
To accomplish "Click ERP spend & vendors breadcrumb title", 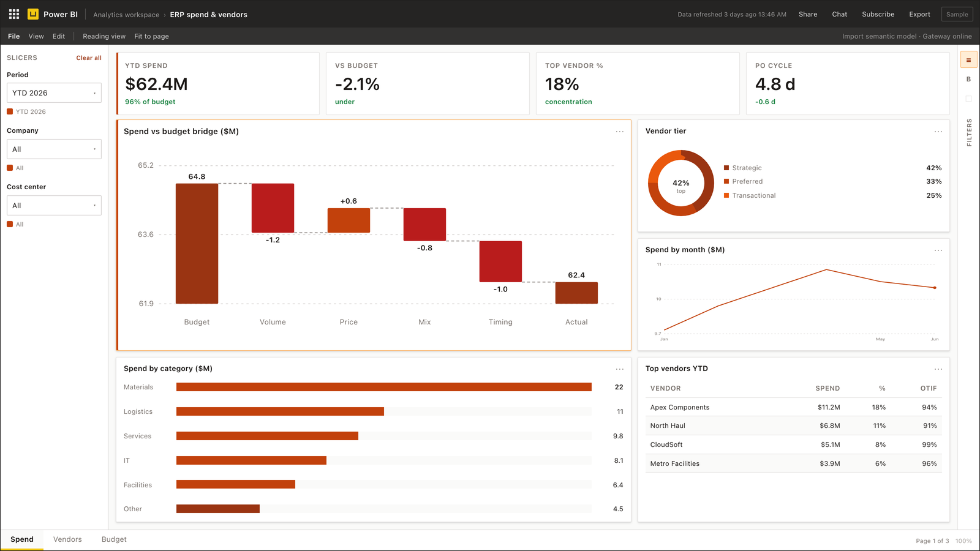I will click(x=209, y=15).
